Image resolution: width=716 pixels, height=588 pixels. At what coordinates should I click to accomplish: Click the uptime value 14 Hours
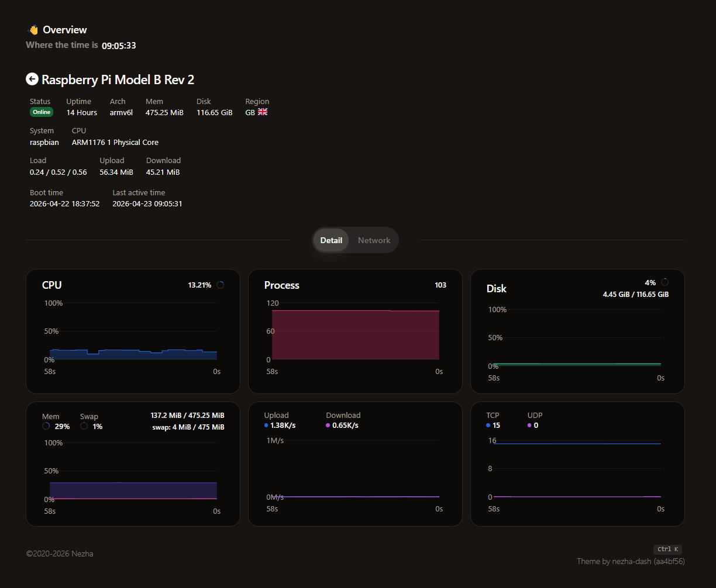point(82,112)
